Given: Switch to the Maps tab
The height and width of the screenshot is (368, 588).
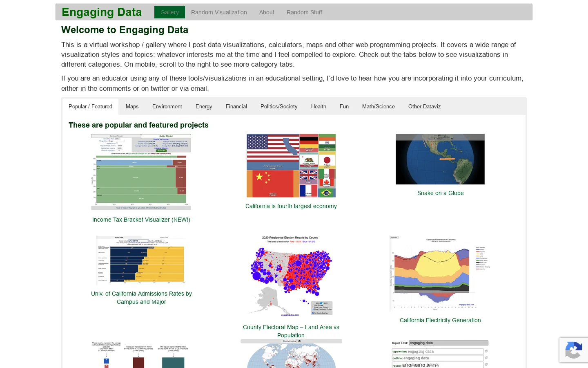Looking at the screenshot, I should click(x=132, y=106).
